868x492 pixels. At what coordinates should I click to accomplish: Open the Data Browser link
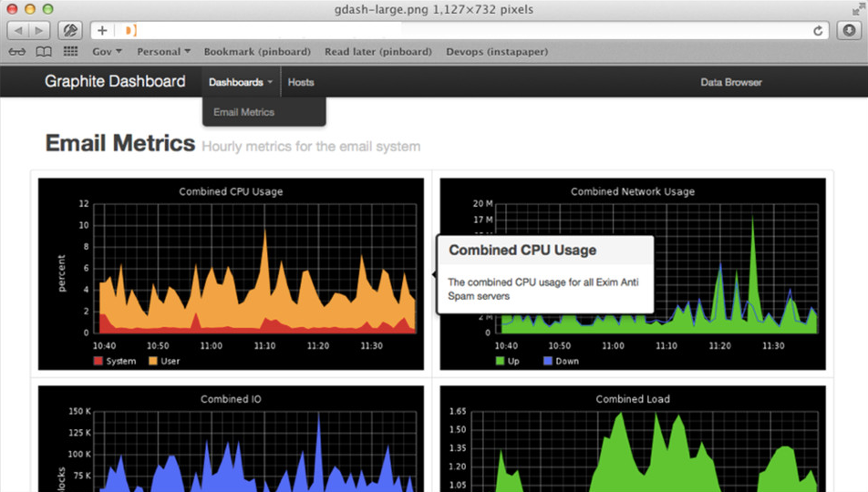[x=730, y=82]
